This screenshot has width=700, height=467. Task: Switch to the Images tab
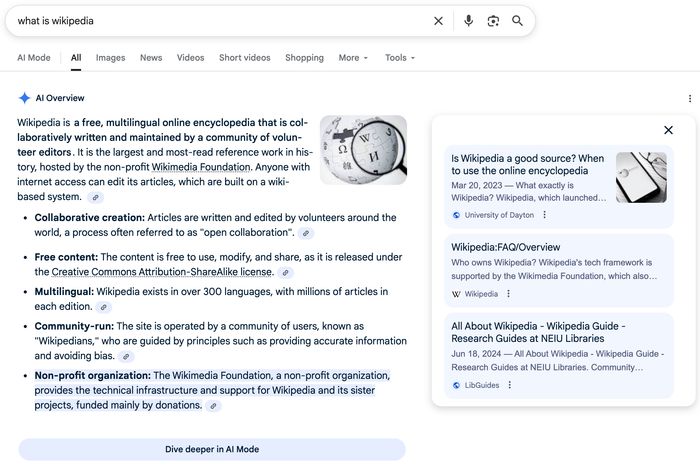[x=110, y=58]
